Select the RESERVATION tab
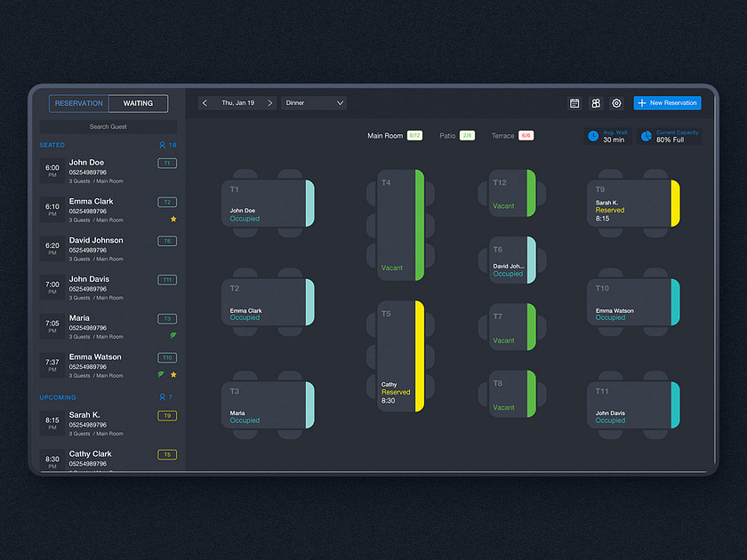The width and height of the screenshot is (747, 560). (78, 103)
